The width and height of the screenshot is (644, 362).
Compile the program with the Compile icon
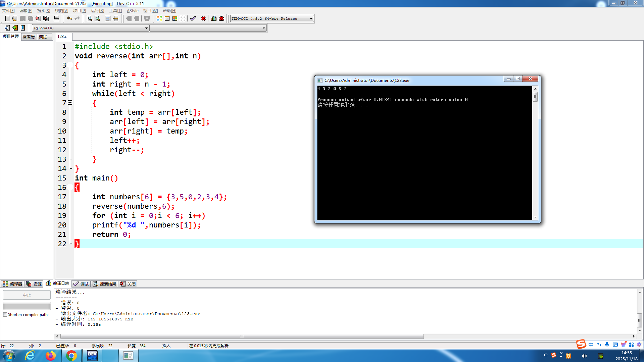[x=159, y=18]
